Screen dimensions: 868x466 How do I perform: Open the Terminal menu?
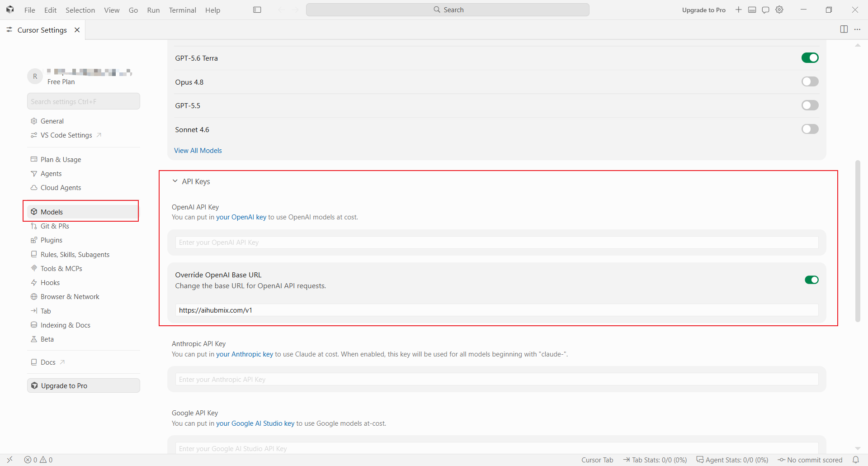coord(182,10)
